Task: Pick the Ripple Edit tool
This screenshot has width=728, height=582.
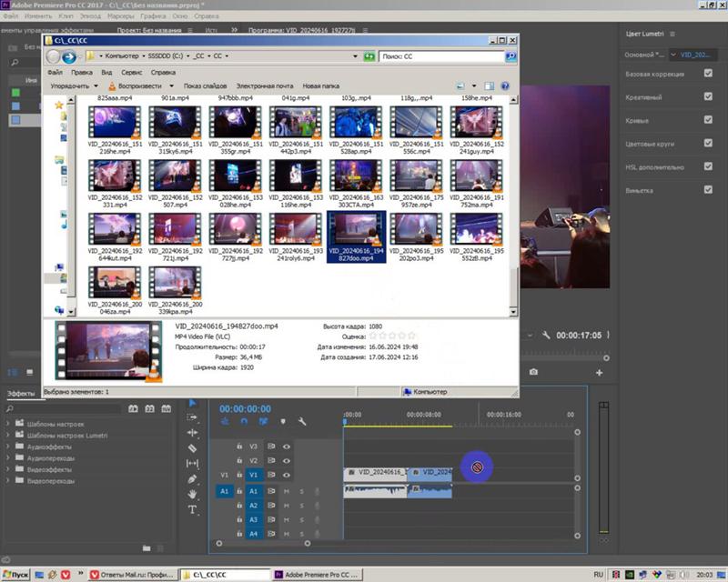Action: click(192, 433)
